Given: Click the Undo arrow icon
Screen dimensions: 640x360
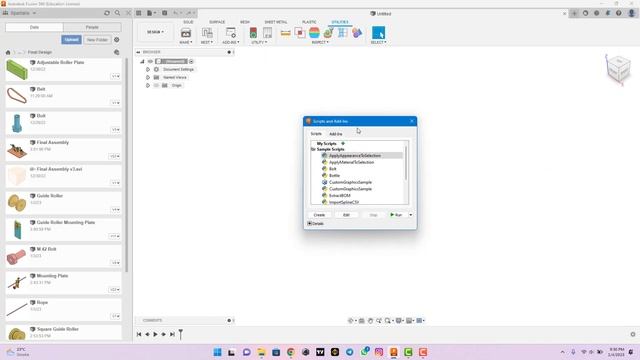Looking at the screenshot, I should pos(176,13).
